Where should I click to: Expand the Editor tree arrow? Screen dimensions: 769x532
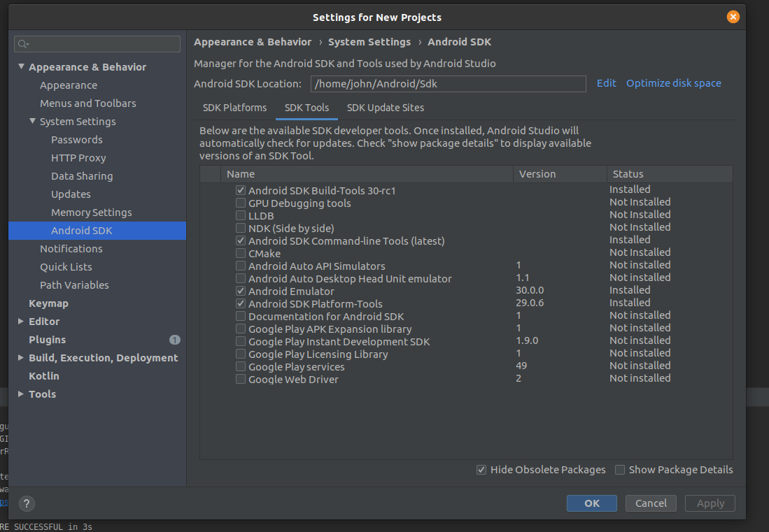tap(20, 322)
